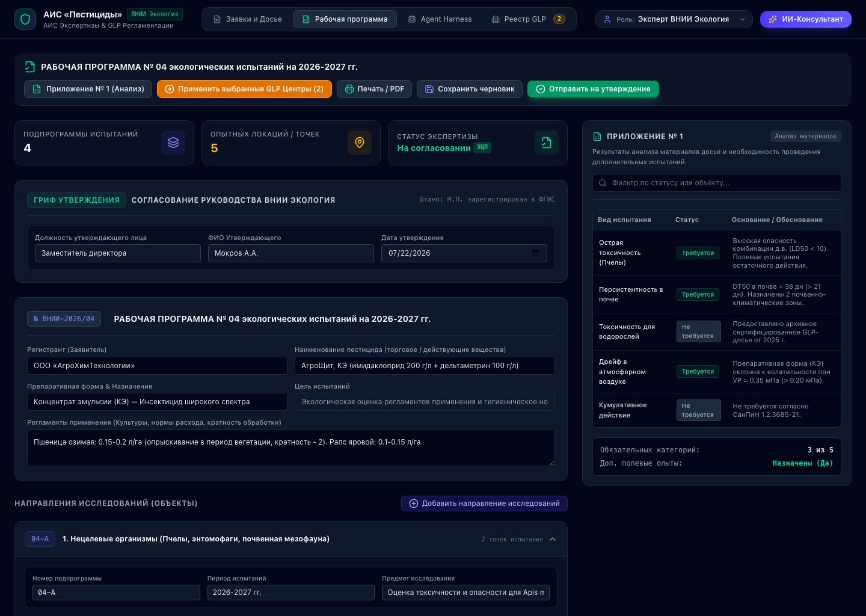Click the document icon in the expertise status card
This screenshot has width=866, height=616.
tap(547, 143)
